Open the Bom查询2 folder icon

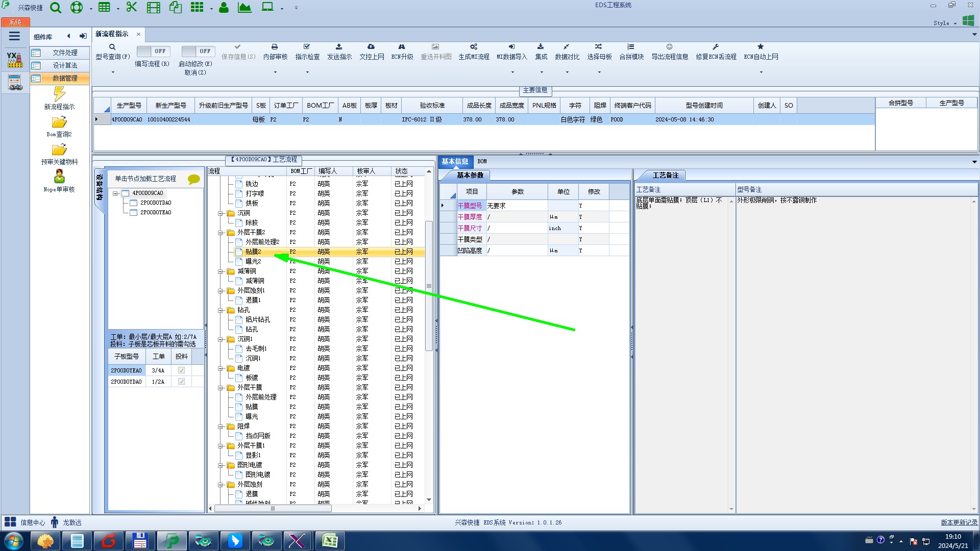59,122
